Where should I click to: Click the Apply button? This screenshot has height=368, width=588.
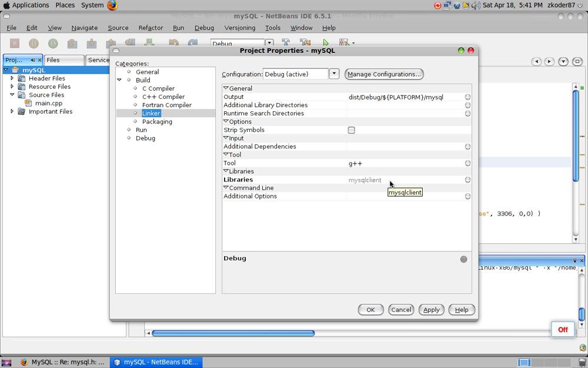[431, 310]
